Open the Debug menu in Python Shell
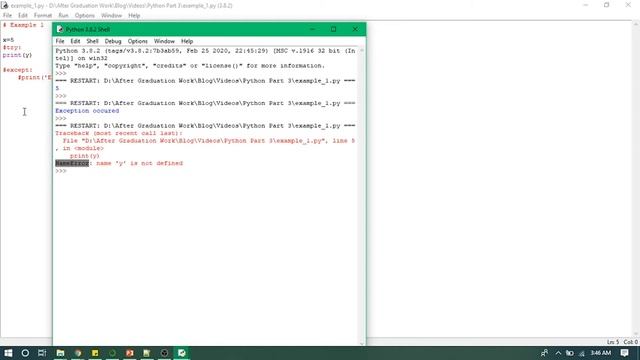This screenshot has width=640, height=360. [113, 41]
